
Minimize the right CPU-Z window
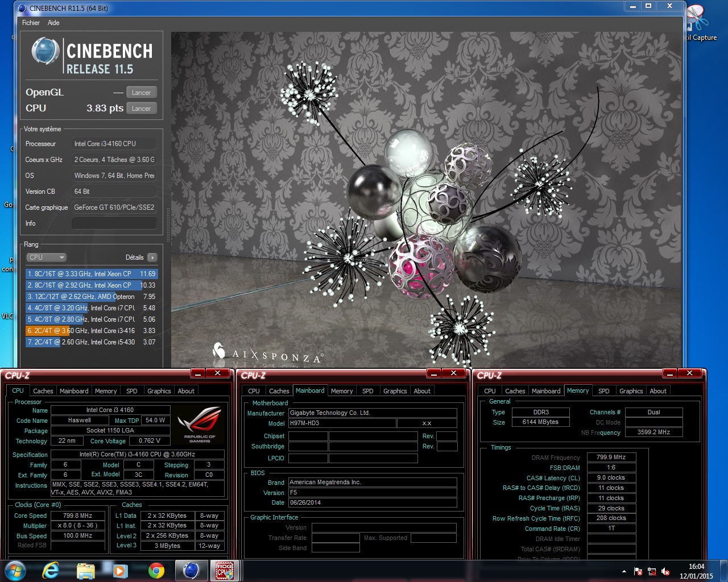(670, 373)
